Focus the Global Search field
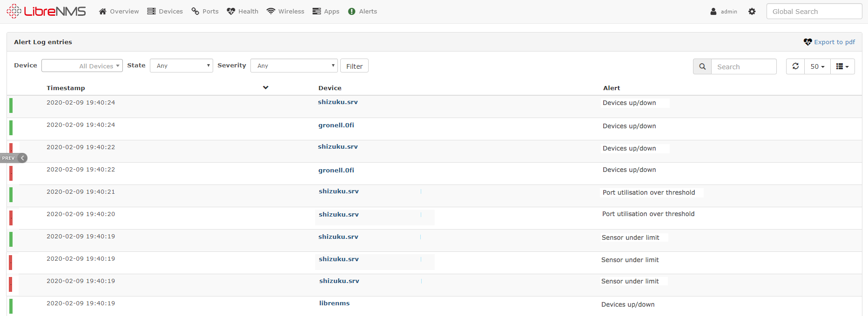 (x=814, y=12)
